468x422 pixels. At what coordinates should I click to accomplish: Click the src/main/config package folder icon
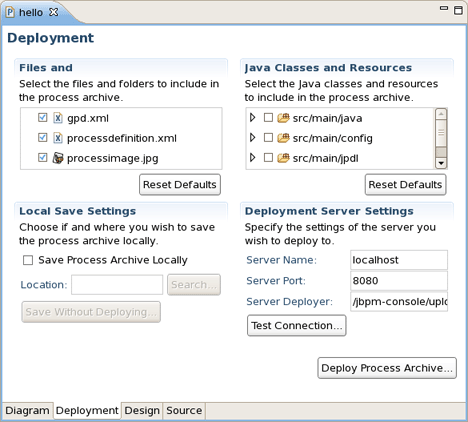[x=283, y=138]
